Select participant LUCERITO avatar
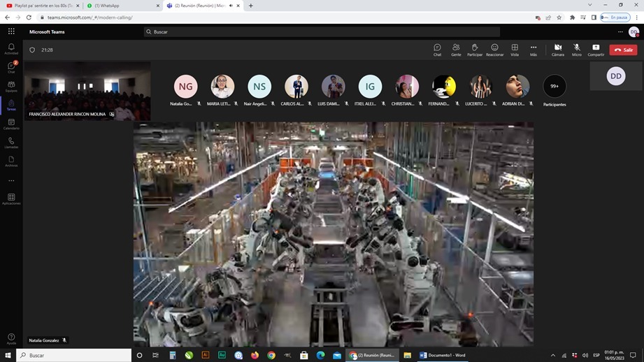644x362 pixels. [480, 86]
